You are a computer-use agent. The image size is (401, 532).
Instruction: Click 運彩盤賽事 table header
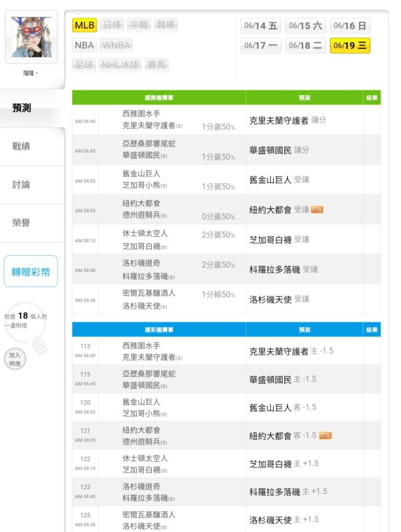(159, 330)
